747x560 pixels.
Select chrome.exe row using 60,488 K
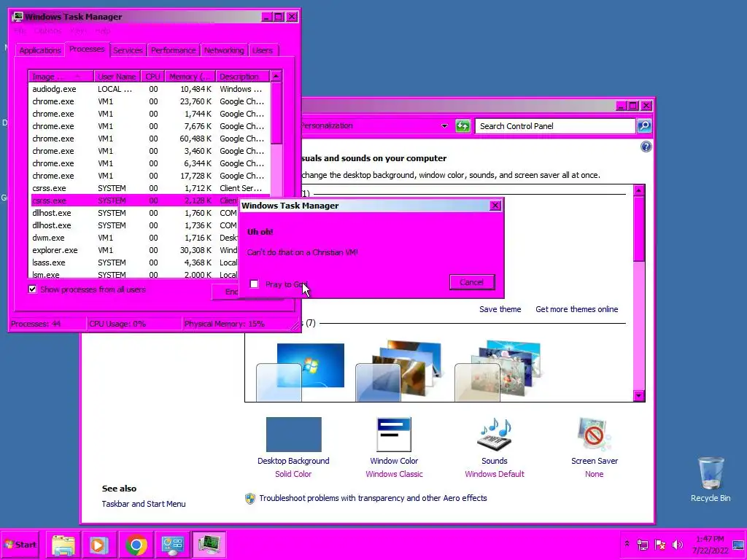(x=149, y=139)
